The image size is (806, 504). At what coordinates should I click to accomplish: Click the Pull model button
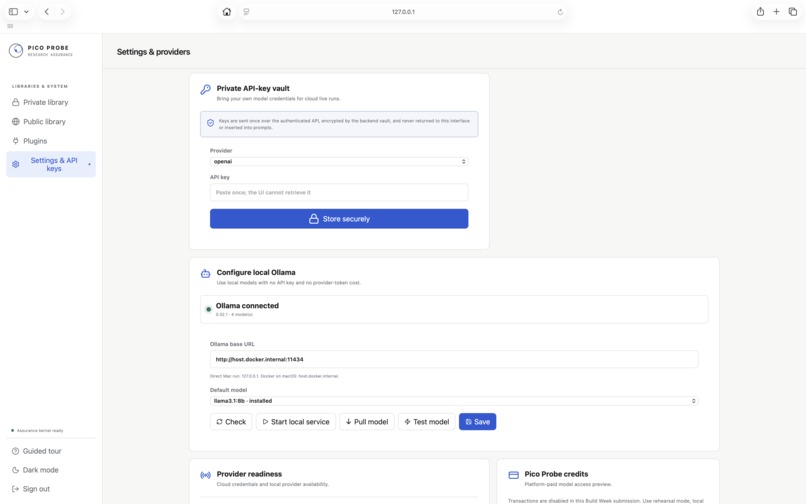pyautogui.click(x=367, y=422)
